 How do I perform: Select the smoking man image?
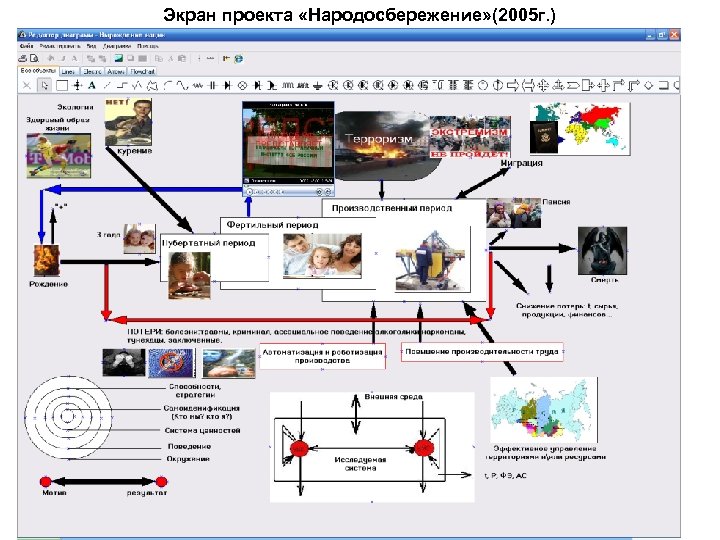click(128, 122)
